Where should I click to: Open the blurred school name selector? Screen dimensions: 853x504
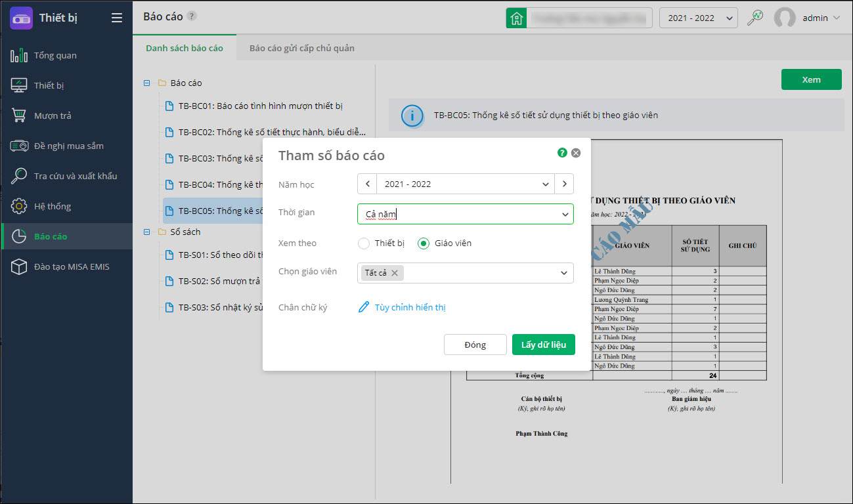click(x=590, y=18)
